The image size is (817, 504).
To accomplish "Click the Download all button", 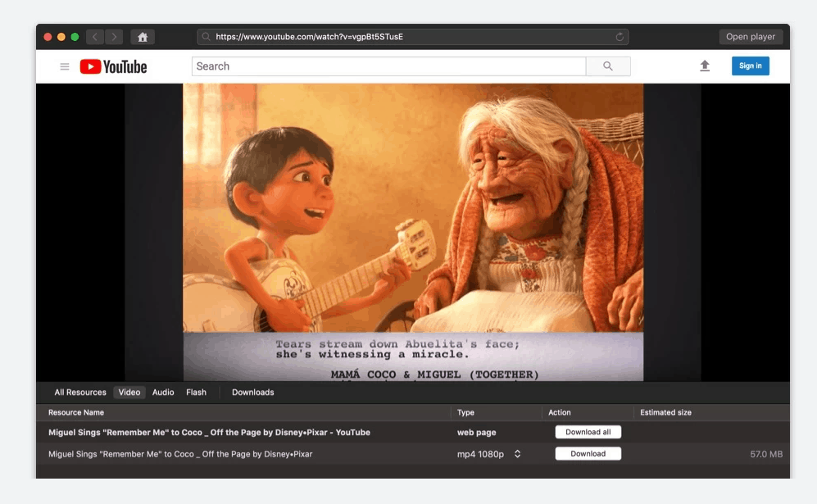I will tap(588, 432).
